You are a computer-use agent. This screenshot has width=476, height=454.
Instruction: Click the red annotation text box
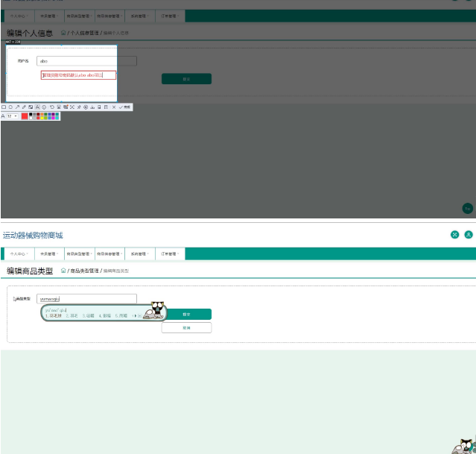coord(78,75)
